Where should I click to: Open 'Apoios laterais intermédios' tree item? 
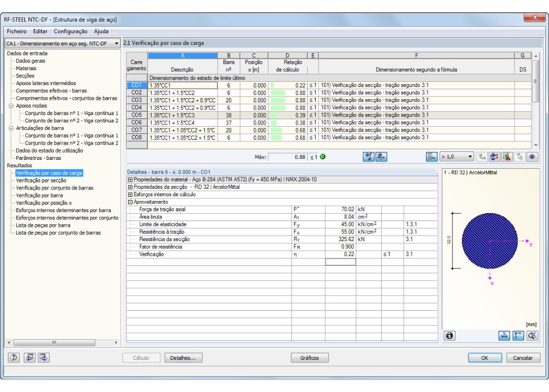pyautogui.click(x=46, y=83)
